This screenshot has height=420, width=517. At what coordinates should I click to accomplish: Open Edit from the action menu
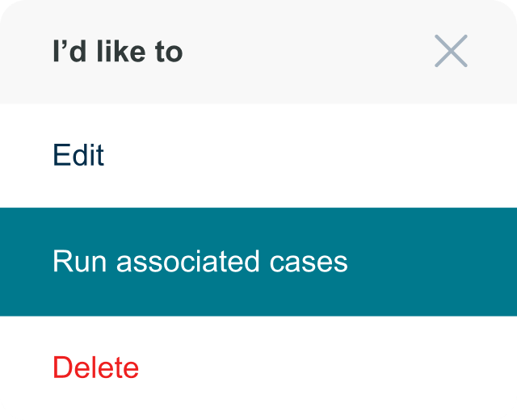tap(78, 155)
